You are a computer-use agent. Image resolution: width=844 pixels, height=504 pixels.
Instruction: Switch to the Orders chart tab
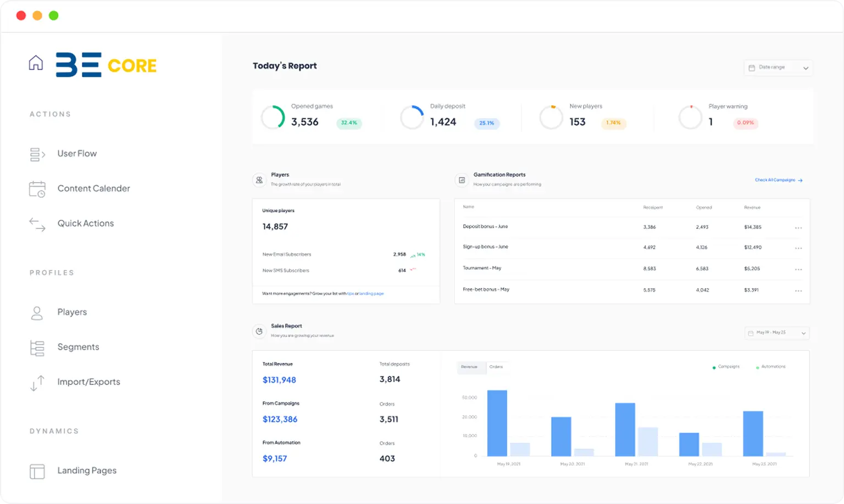(x=496, y=367)
